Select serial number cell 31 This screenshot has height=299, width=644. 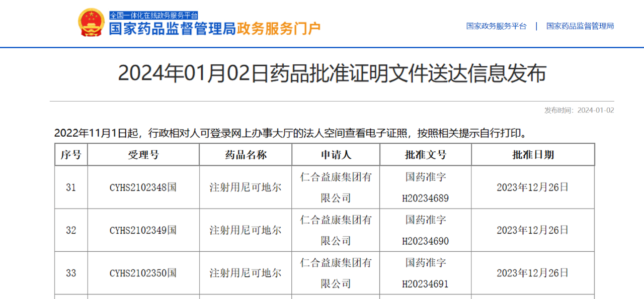[x=71, y=187]
